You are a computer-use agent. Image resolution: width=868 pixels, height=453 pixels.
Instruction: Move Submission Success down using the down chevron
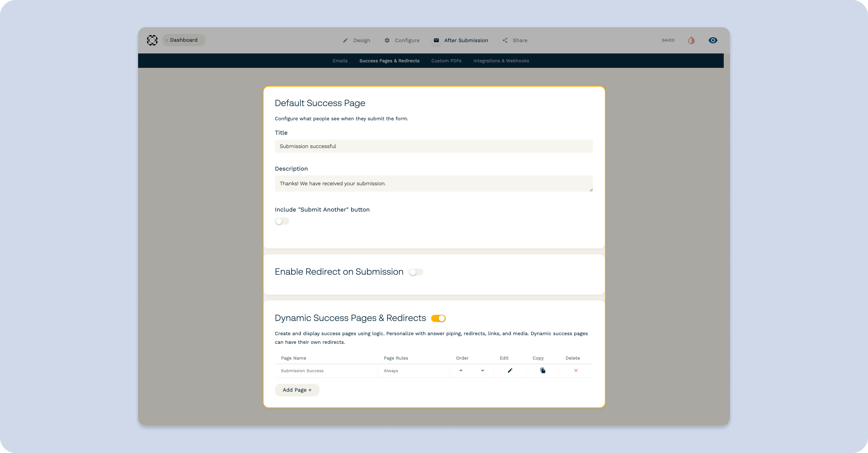482,370
